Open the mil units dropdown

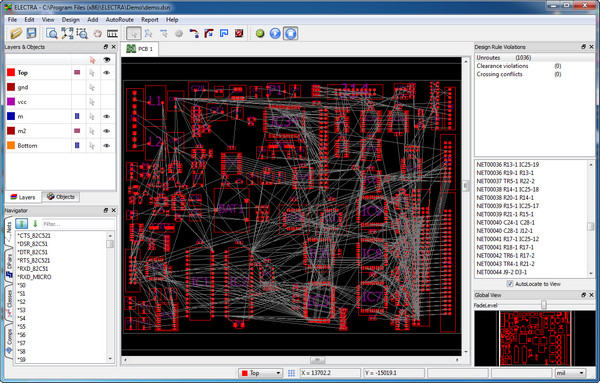click(x=570, y=373)
